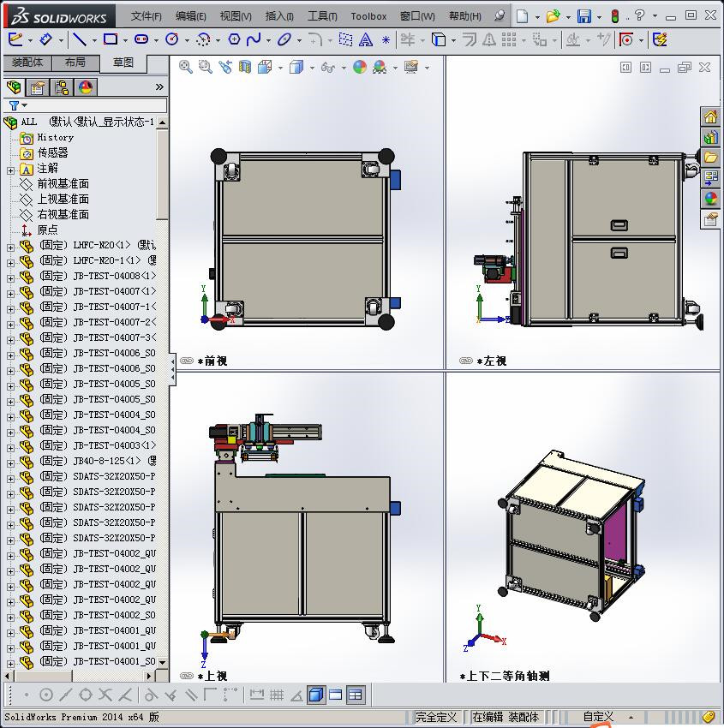
Task: Click the Previous View icon
Action: pos(225,67)
